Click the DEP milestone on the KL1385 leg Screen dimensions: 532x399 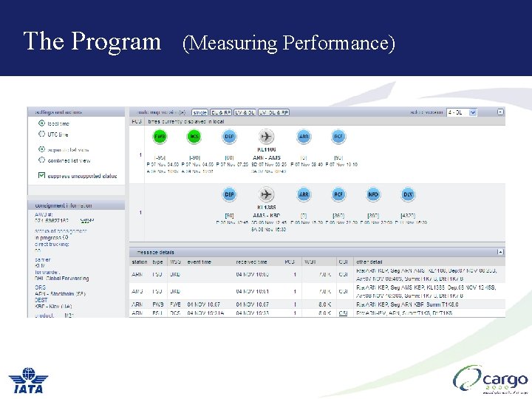[x=229, y=194]
